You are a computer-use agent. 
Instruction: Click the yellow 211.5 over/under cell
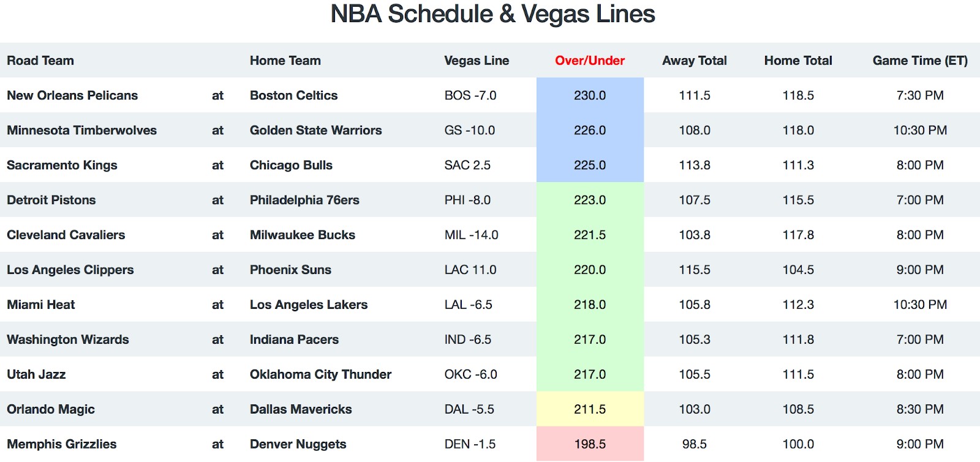click(x=590, y=409)
